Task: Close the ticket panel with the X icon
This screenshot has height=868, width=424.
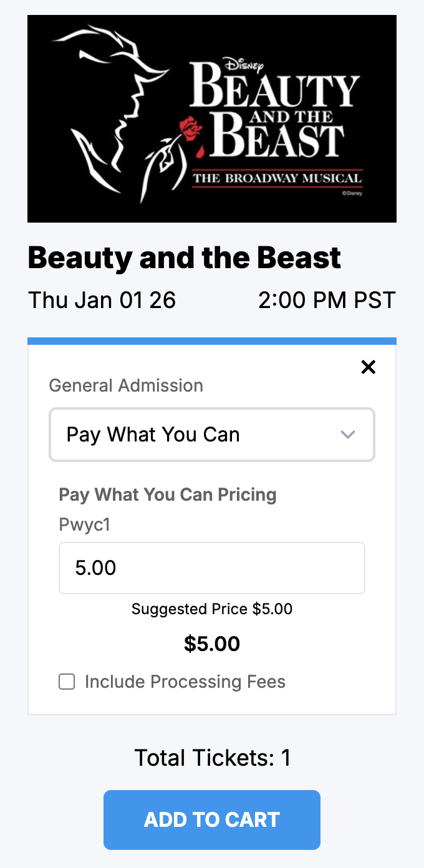Action: coord(369,367)
